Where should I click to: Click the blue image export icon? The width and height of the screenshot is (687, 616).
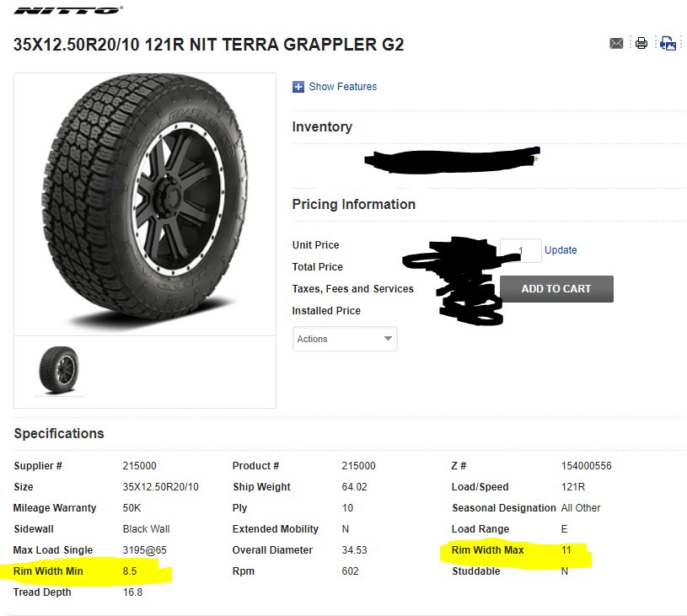coord(668,43)
